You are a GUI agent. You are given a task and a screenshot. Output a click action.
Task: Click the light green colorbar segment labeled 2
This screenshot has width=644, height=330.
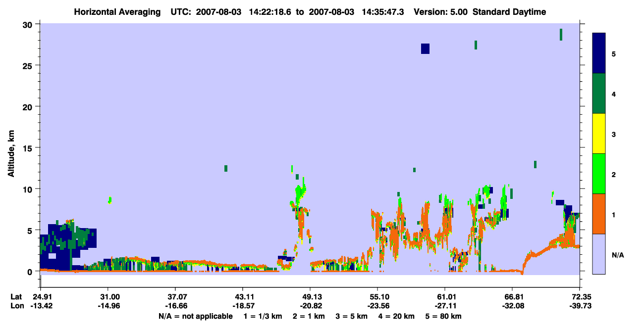click(x=599, y=174)
